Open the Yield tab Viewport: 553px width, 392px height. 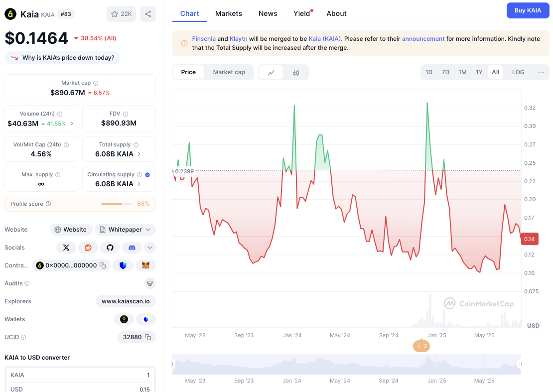(302, 13)
